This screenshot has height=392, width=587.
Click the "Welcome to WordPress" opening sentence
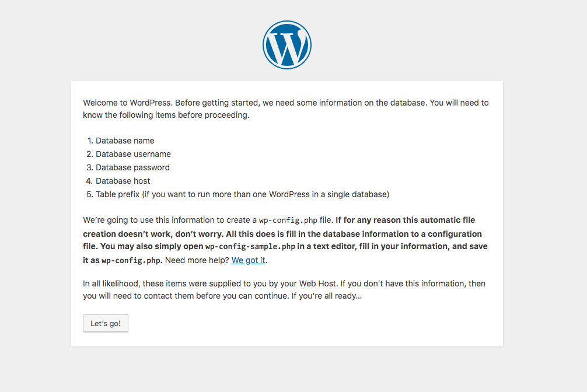click(127, 103)
